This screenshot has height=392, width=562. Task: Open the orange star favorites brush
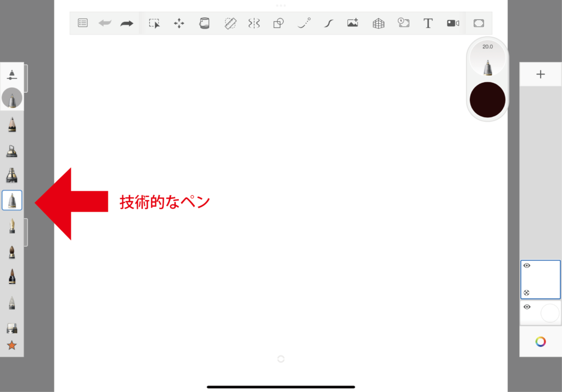point(12,345)
